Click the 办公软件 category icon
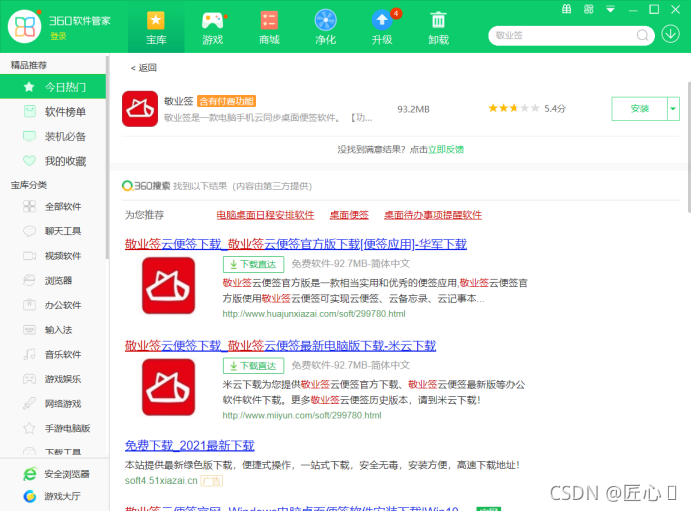Screen dimensions: 692x511 (29, 305)
